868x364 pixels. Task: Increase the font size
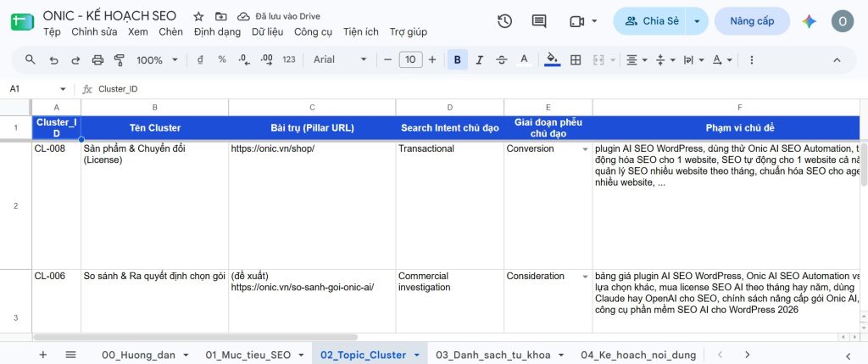pos(432,59)
